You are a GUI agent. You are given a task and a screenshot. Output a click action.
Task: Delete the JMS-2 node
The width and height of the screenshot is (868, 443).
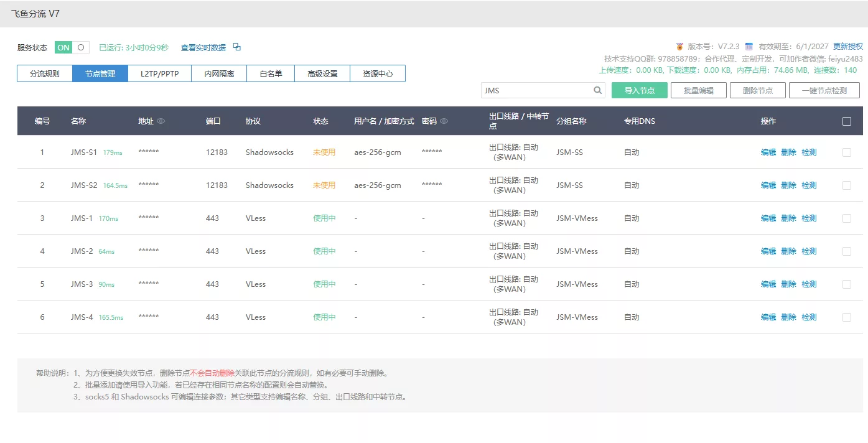(x=788, y=251)
